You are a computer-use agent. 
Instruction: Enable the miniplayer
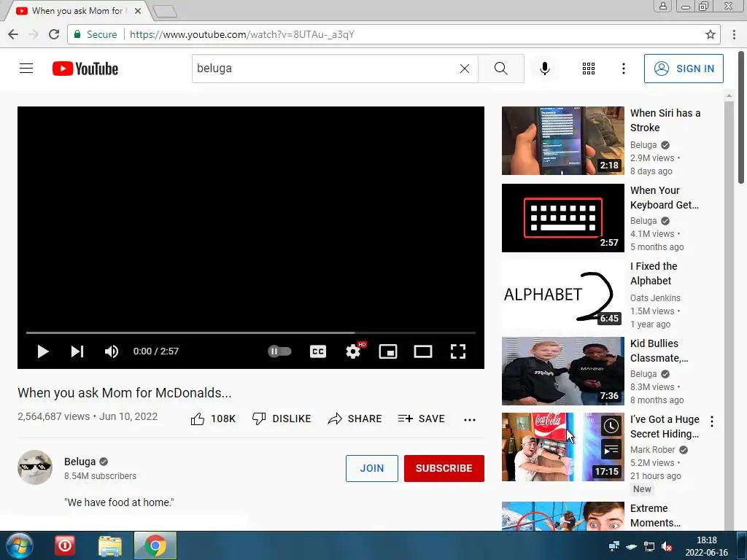pyautogui.click(x=388, y=351)
